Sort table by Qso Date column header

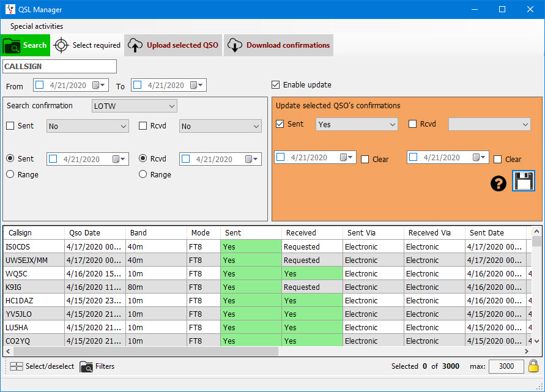[95, 233]
